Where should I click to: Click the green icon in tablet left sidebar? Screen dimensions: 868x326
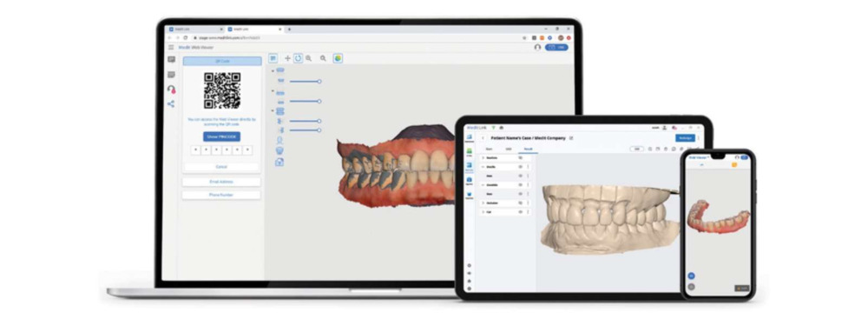(x=470, y=150)
